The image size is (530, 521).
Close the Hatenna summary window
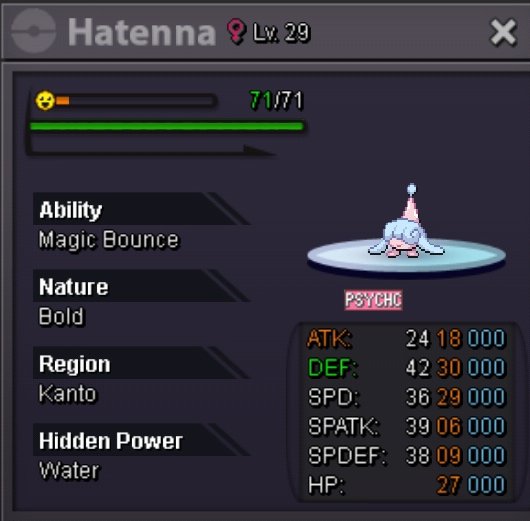(x=504, y=32)
